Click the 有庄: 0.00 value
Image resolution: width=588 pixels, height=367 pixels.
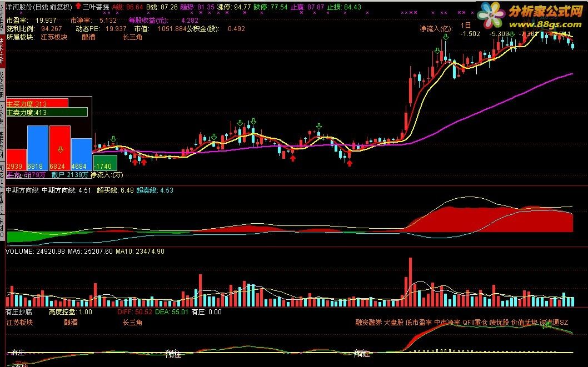coord(206,311)
